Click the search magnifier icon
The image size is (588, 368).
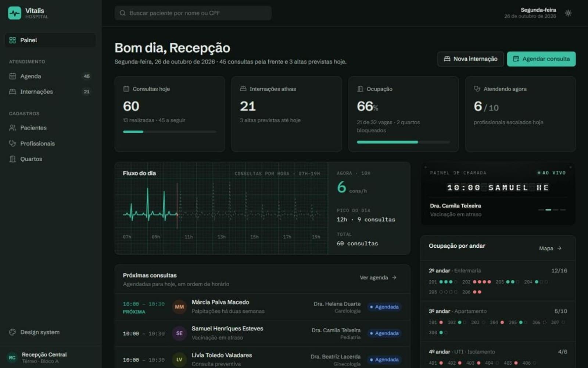point(122,13)
